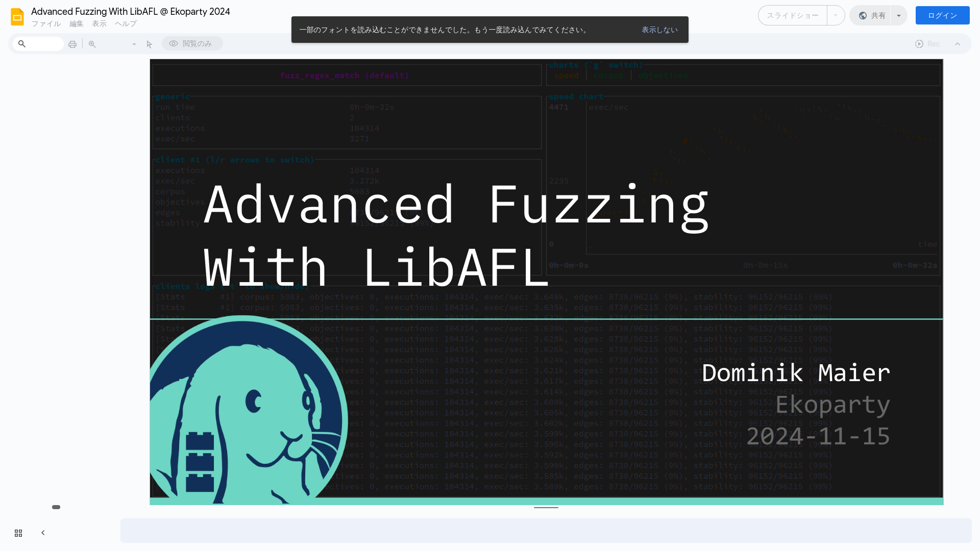This screenshot has height=551, width=980.
Task: Click the speaker notes area below the slide
Action: point(546,531)
